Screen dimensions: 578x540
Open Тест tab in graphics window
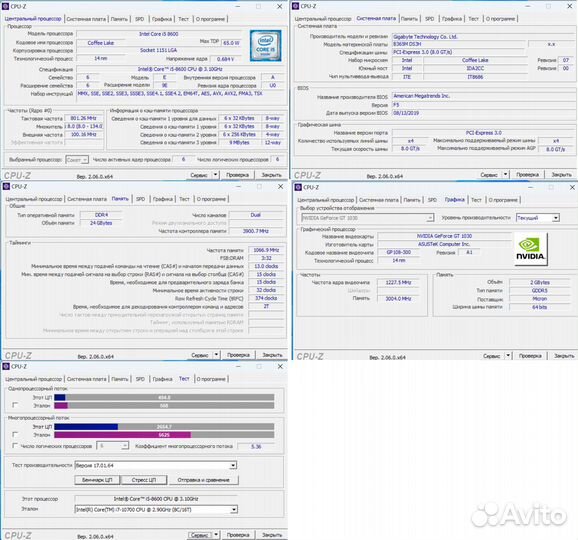(476, 199)
